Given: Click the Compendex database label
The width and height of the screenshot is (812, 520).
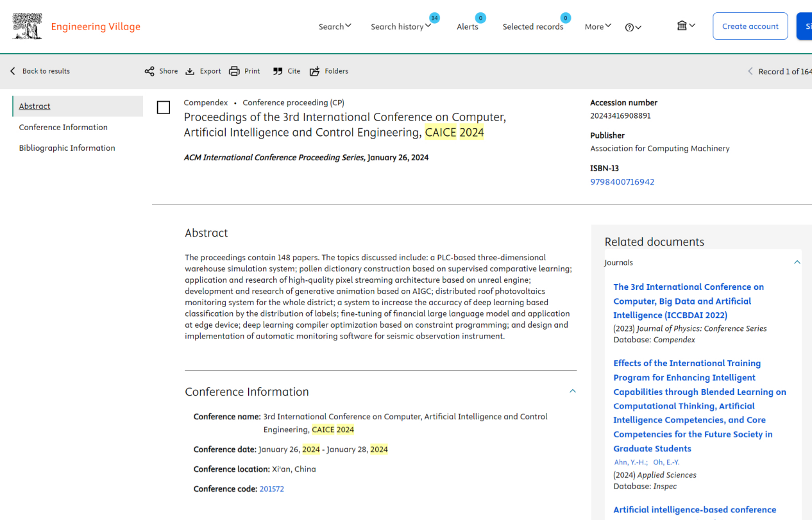Looking at the screenshot, I should [x=206, y=103].
